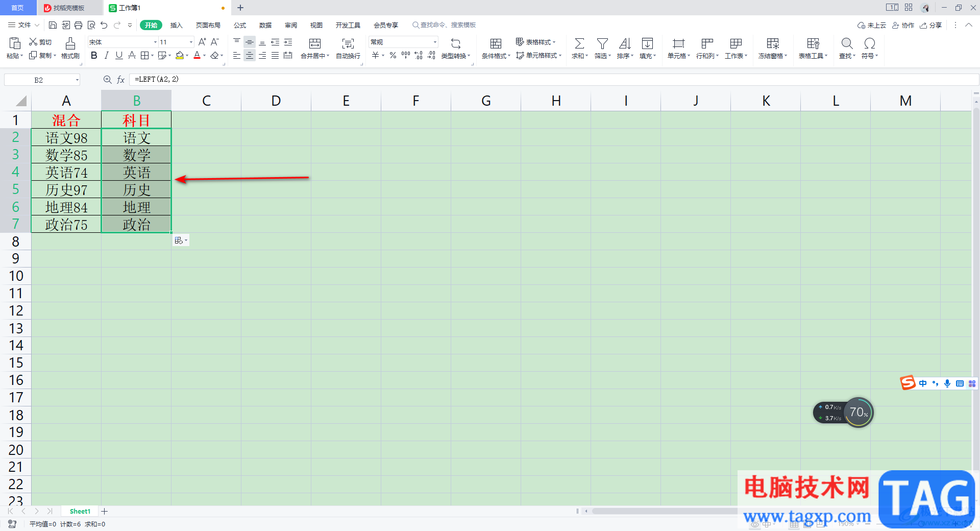Toggle top vertical alignment
The width and height of the screenshot is (980, 531).
pyautogui.click(x=237, y=42)
